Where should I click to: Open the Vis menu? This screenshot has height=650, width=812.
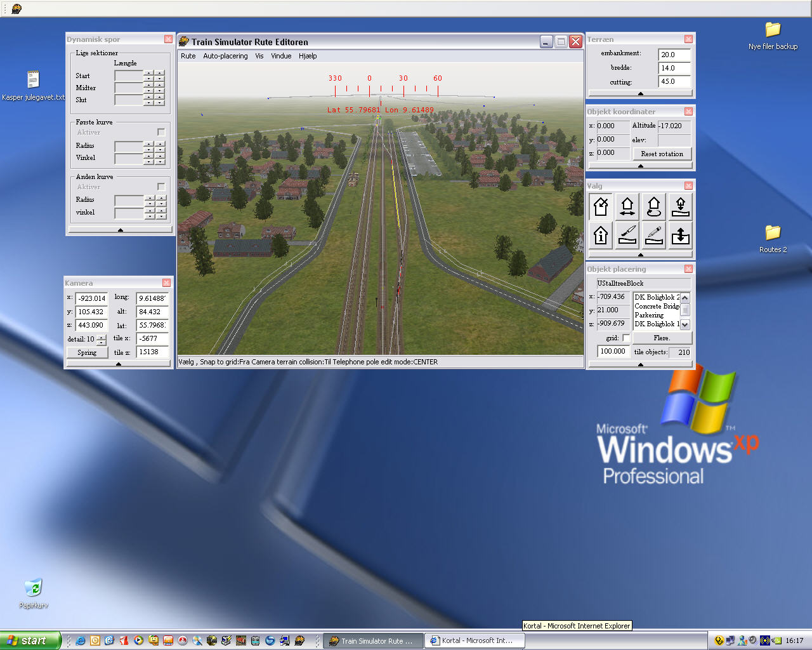[259, 56]
